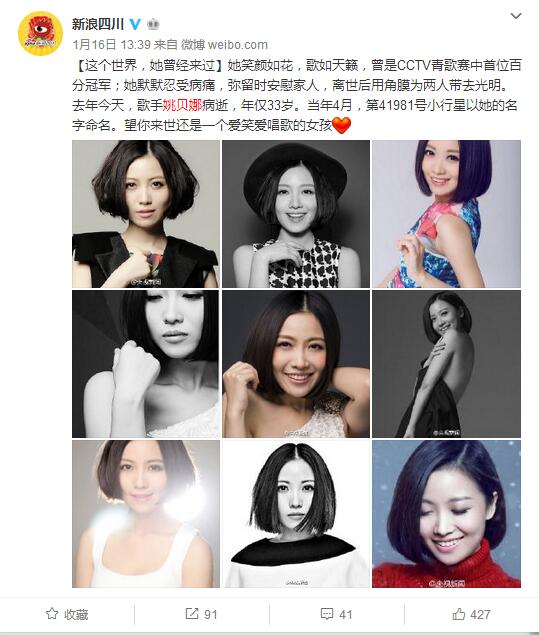Like the post with the thumbs-up icon
Image resolution: width=539 pixels, height=635 pixels.
click(x=459, y=614)
